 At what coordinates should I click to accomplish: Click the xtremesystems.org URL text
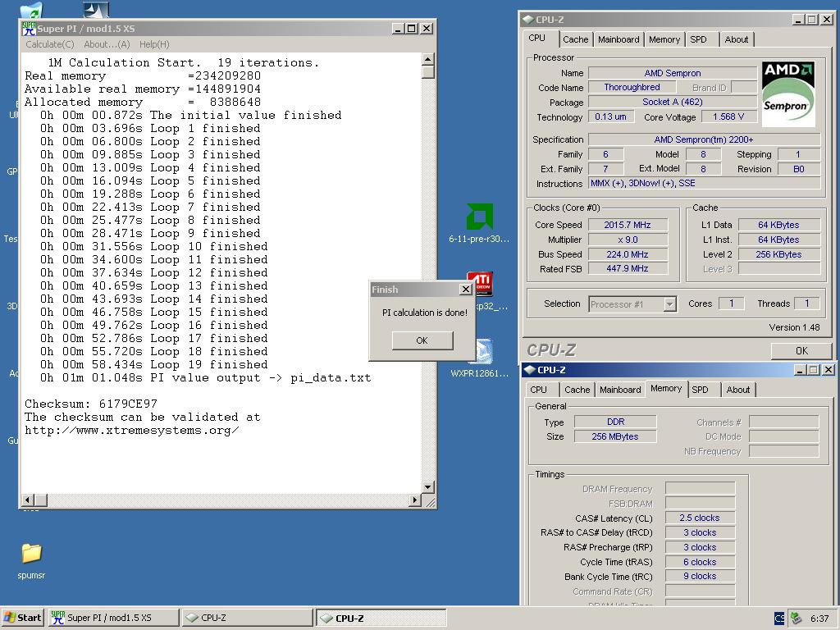tap(132, 430)
